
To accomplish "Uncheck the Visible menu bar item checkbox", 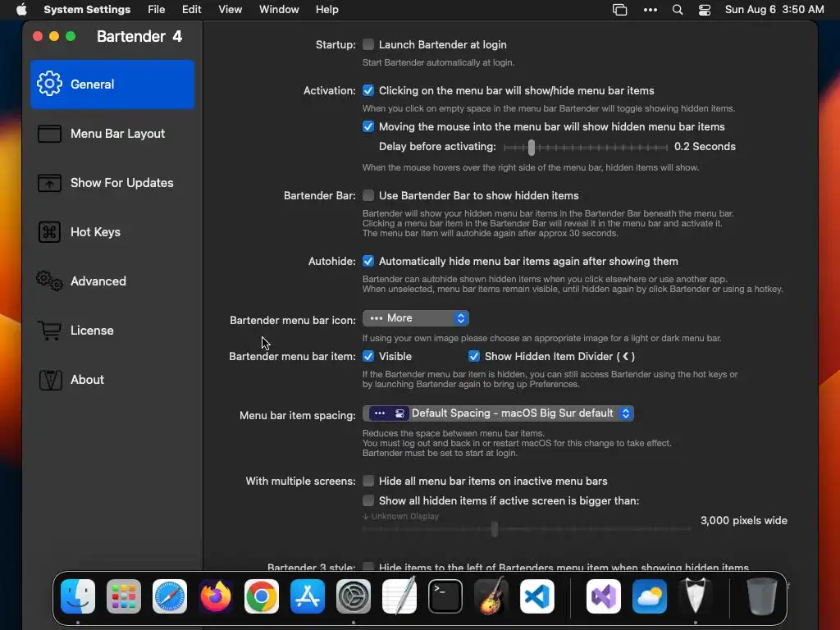I will (x=368, y=356).
